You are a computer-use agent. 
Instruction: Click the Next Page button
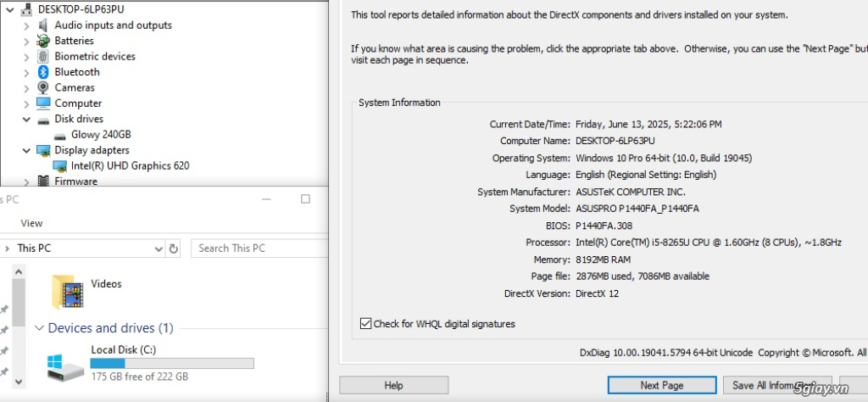click(662, 385)
